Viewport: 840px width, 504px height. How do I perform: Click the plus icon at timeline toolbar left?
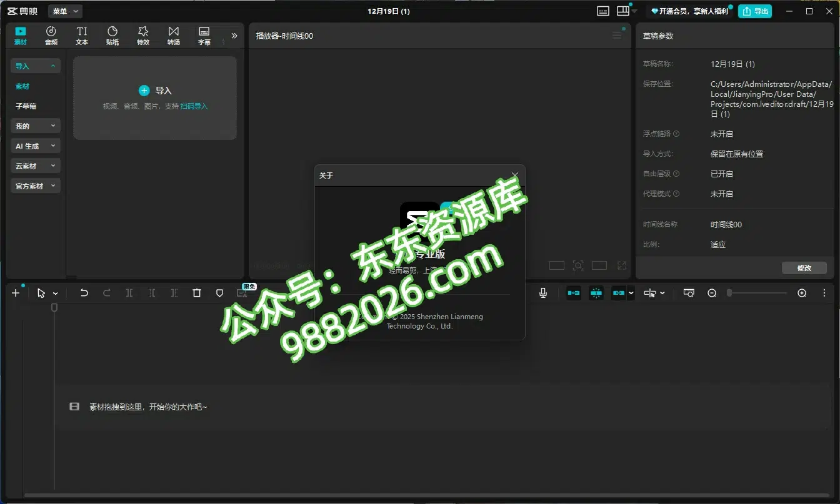[x=16, y=293]
